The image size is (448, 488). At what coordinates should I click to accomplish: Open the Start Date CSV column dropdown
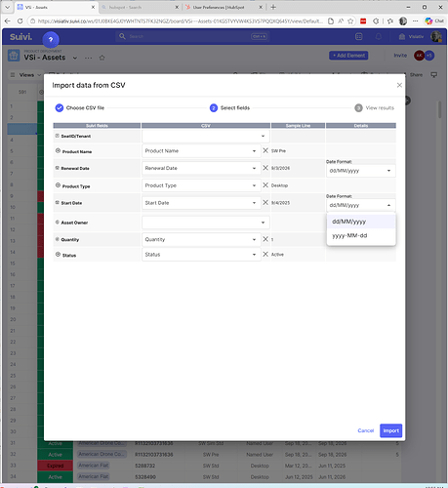click(x=201, y=203)
